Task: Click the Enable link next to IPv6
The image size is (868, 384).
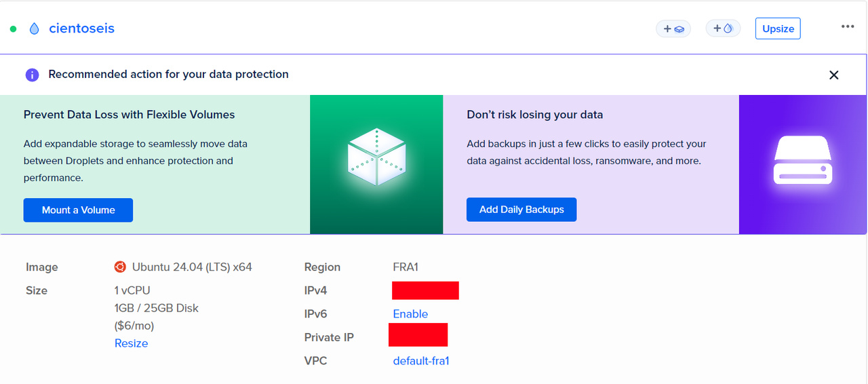Action: coord(410,314)
